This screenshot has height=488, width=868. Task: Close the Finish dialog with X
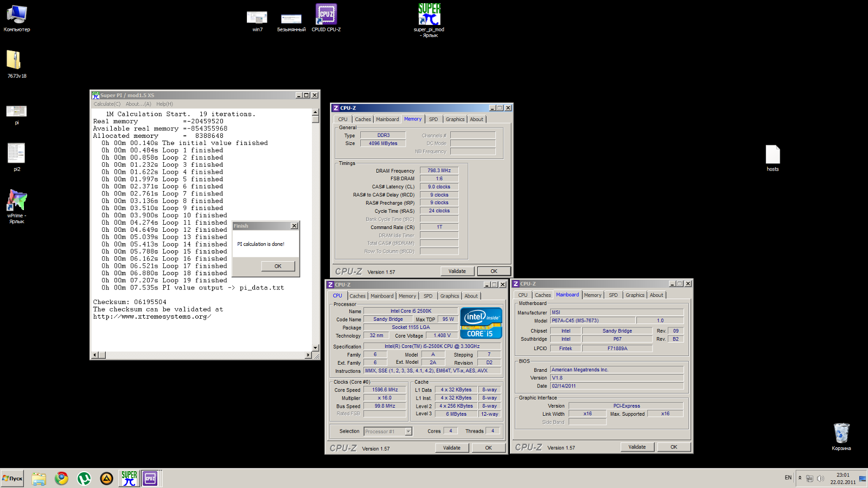click(294, 226)
